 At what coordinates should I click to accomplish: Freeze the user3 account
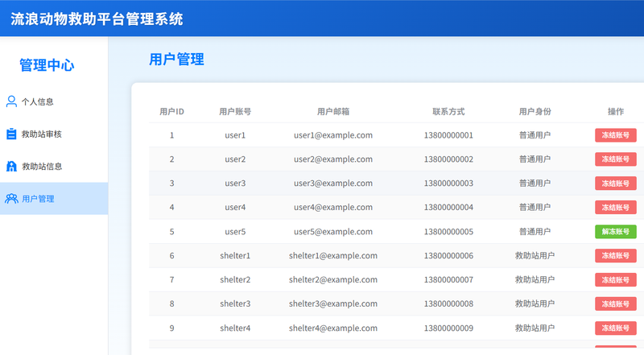tap(615, 184)
